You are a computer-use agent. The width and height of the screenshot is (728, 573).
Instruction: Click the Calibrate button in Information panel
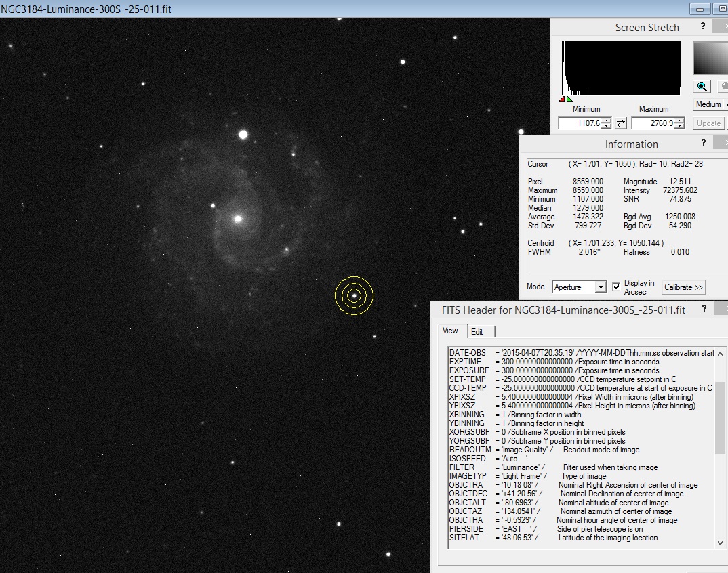pos(683,287)
